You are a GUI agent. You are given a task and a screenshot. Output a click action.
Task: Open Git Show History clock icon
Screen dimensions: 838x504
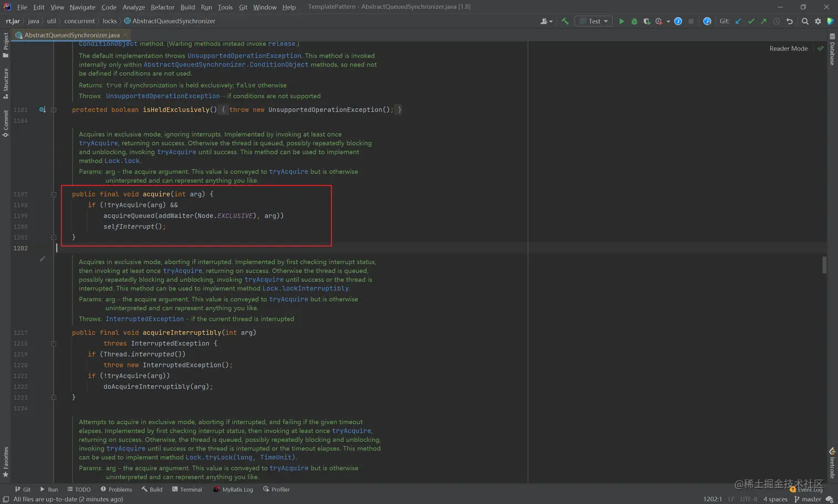776,21
